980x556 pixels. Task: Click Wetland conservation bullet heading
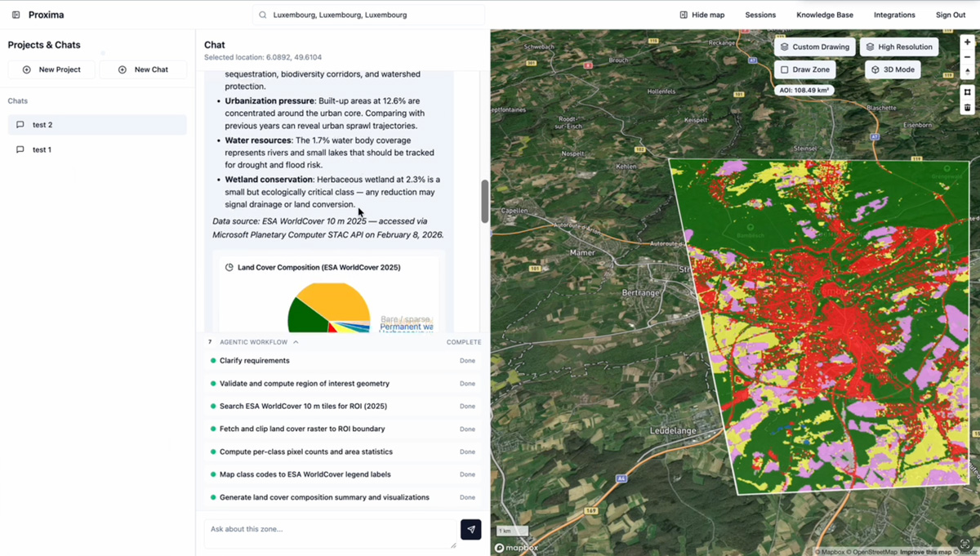tap(269, 180)
